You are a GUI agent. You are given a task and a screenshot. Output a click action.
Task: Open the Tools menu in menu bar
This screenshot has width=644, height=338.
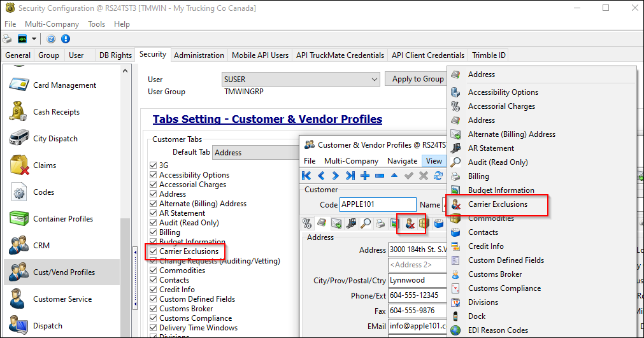pyautogui.click(x=96, y=24)
